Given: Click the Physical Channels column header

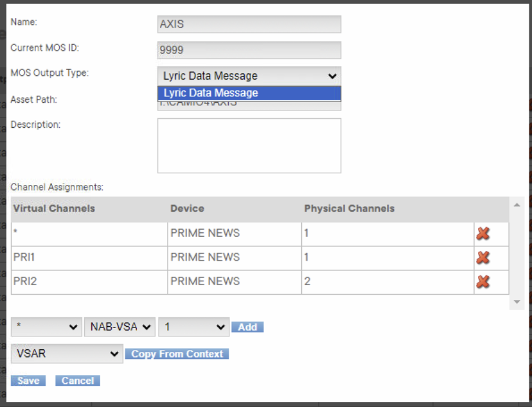Looking at the screenshot, I should [349, 209].
